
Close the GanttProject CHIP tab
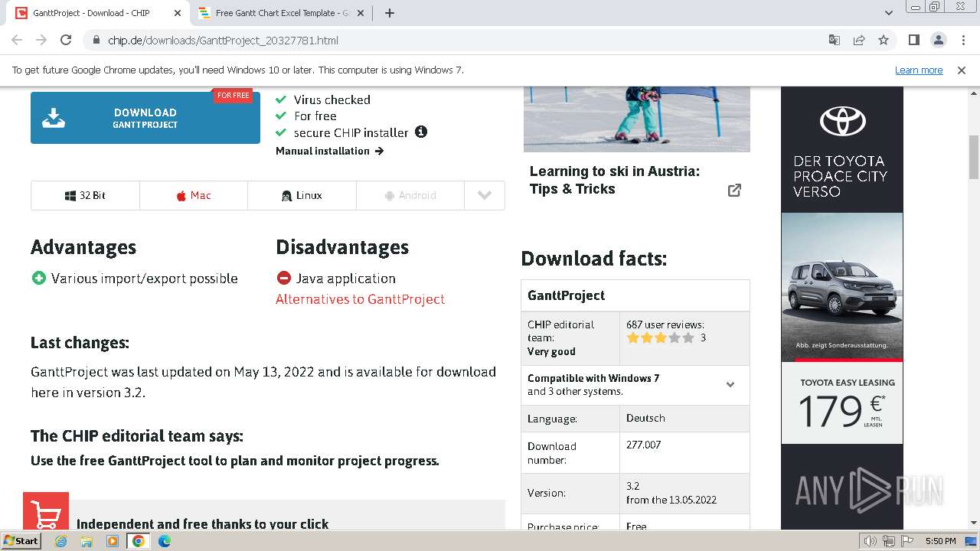pyautogui.click(x=177, y=13)
